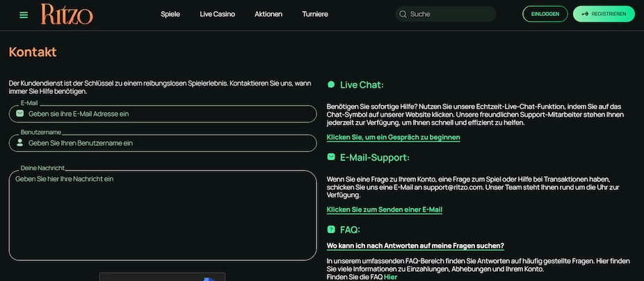The image size is (644, 281).
Task: Click the Live Chat heading icon
Action: click(x=331, y=85)
